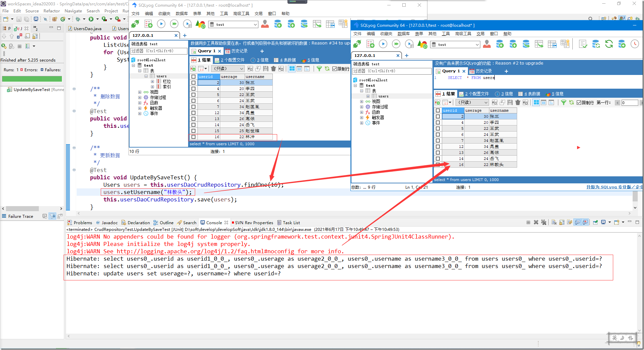The height and width of the screenshot is (350, 644).
Task: Check the row checkbox for userid 7 in right grid
Action: pyautogui.click(x=438, y=141)
